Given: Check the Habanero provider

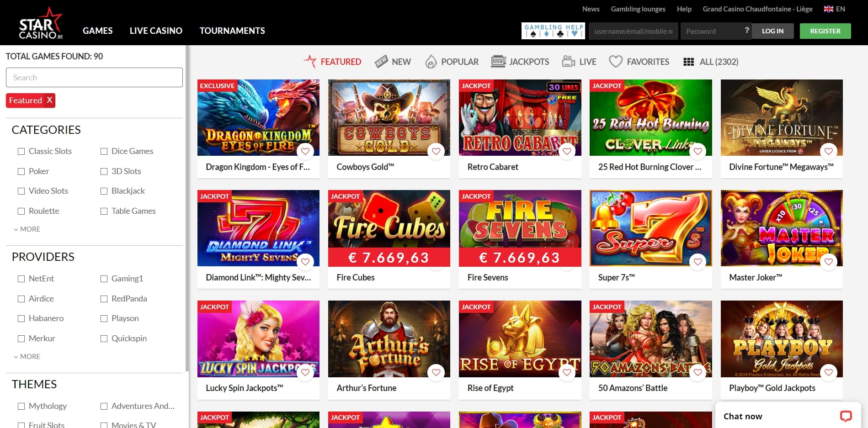Looking at the screenshot, I should (x=21, y=318).
